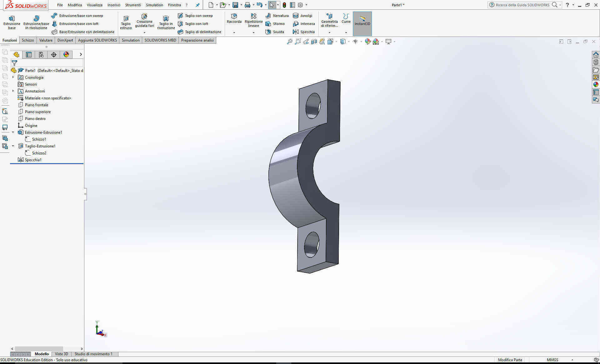
Task: Select the Specchia mirror tool
Action: pyautogui.click(x=304, y=32)
